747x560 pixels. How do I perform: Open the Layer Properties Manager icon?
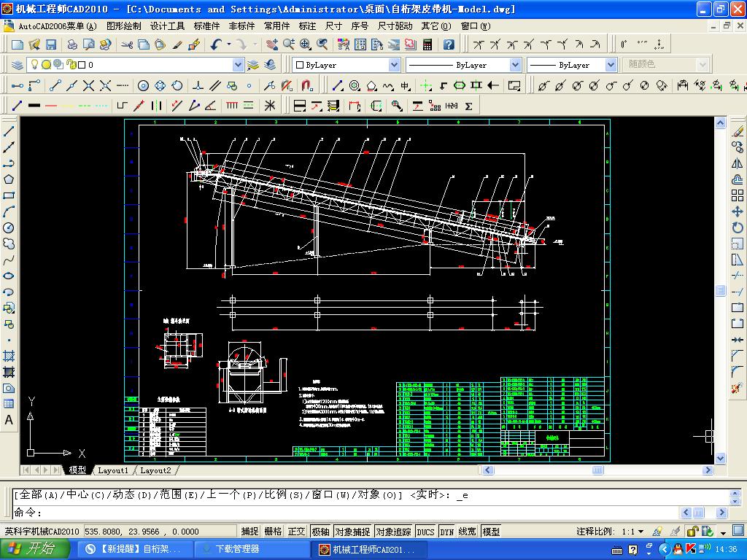pos(18,65)
